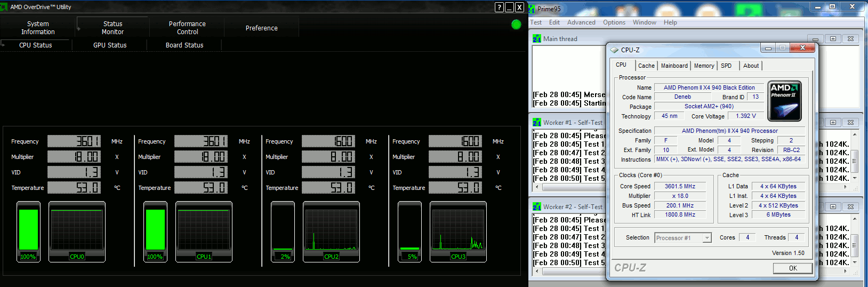This screenshot has width=868, height=287.
Task: Open the SPD tab in CPU-Z
Action: click(x=726, y=66)
